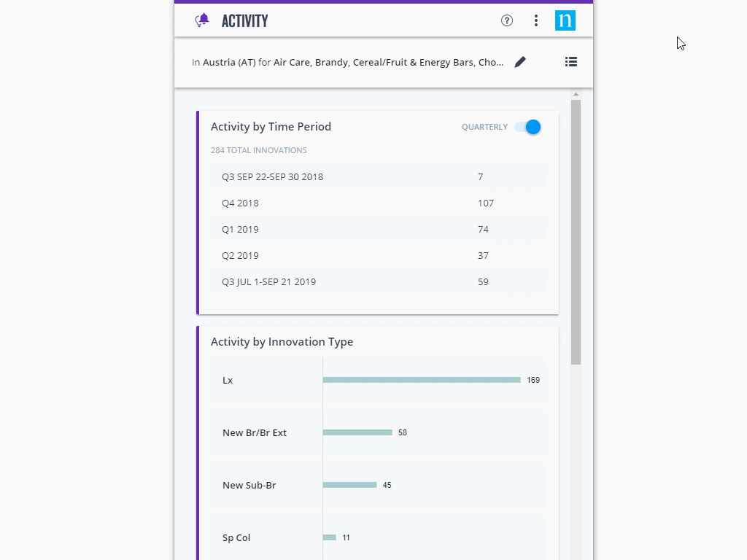Click the Q3 Jul 1-Sep 21 2019 row

(x=378, y=282)
